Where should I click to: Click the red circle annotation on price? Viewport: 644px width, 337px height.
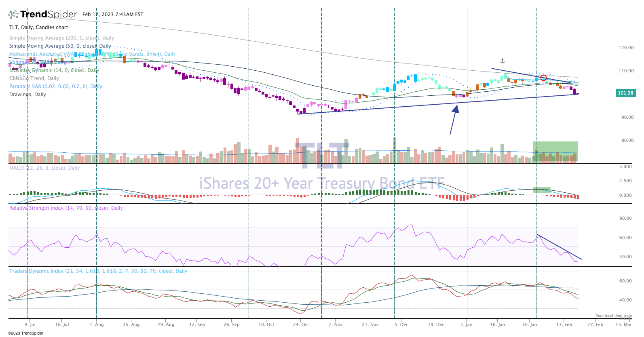[543, 78]
